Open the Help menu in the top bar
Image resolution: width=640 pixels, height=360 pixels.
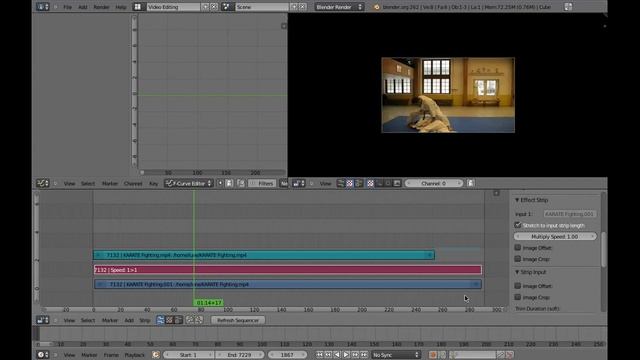tap(121, 7)
